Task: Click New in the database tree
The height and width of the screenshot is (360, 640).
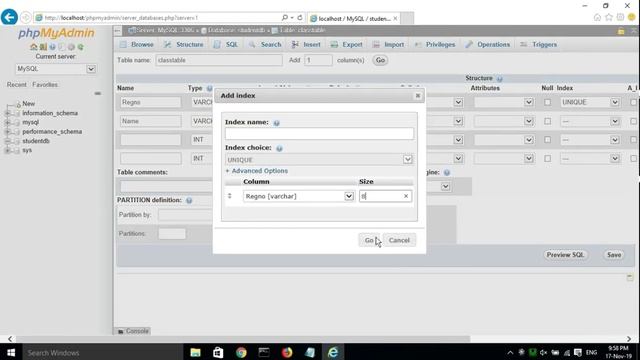Action: tap(29, 104)
